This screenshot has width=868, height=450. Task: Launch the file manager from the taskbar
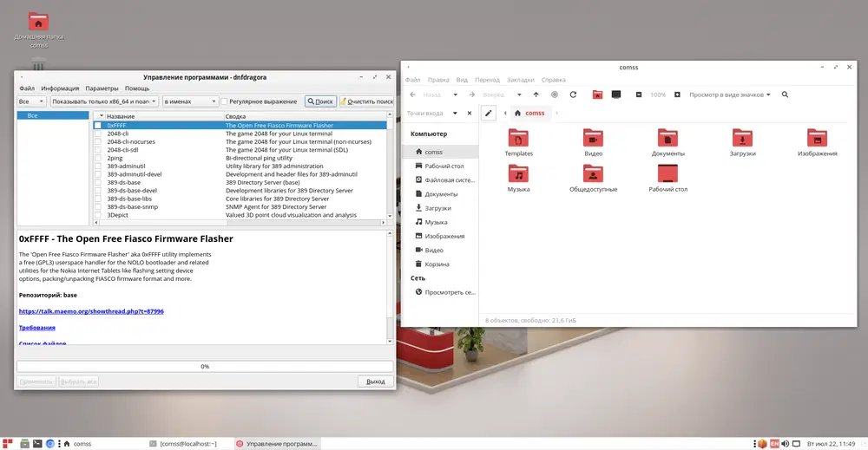(x=24, y=443)
